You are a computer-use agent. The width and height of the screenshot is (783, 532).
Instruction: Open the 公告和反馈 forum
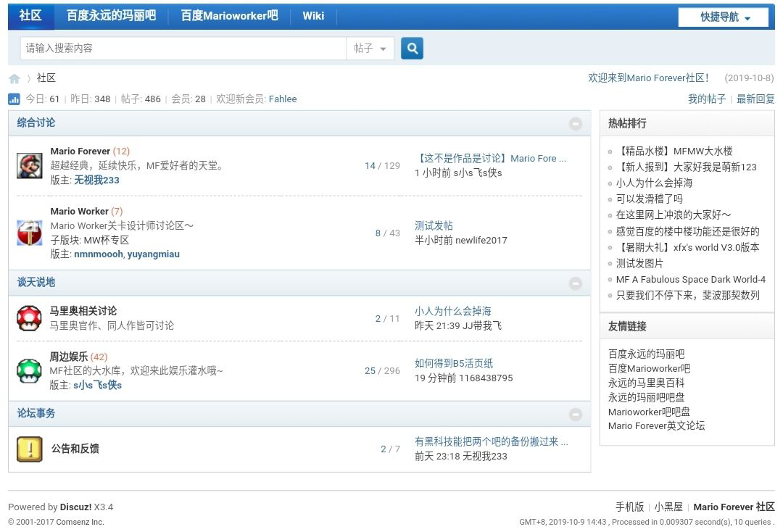point(75,449)
